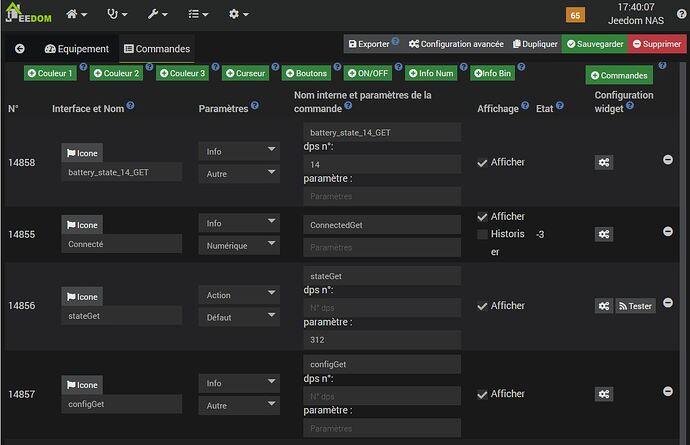
Task: Click the orange 65 notification badge
Action: pyautogui.click(x=575, y=15)
